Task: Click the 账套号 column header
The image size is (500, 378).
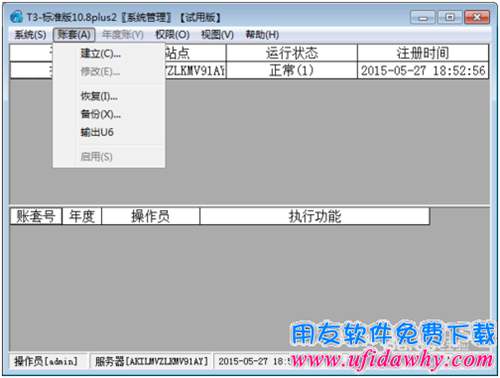Action: point(36,216)
